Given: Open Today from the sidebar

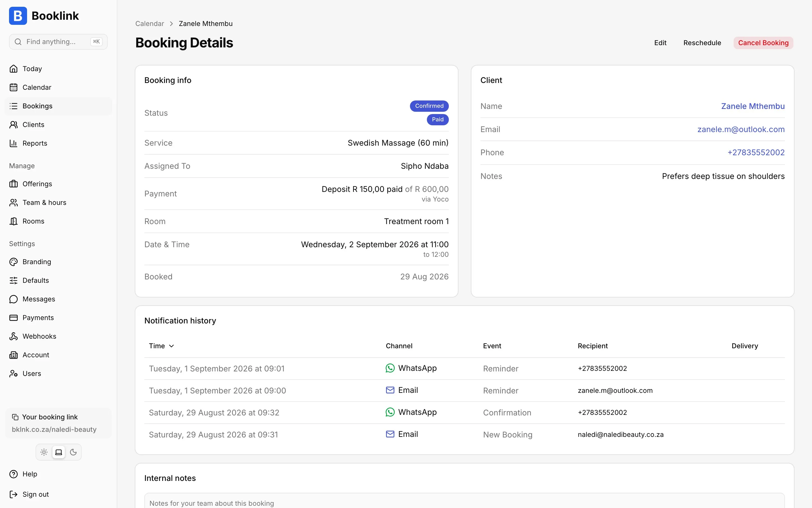Looking at the screenshot, I should 58,69.
